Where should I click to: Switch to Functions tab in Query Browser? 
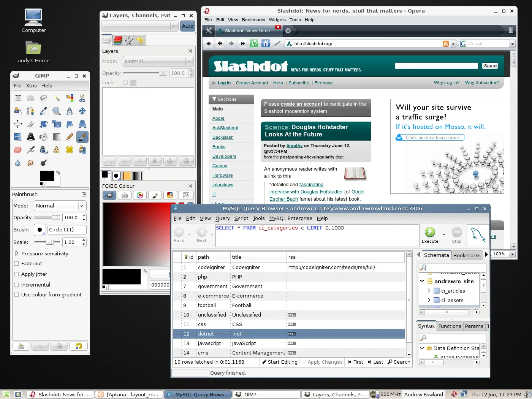click(450, 326)
